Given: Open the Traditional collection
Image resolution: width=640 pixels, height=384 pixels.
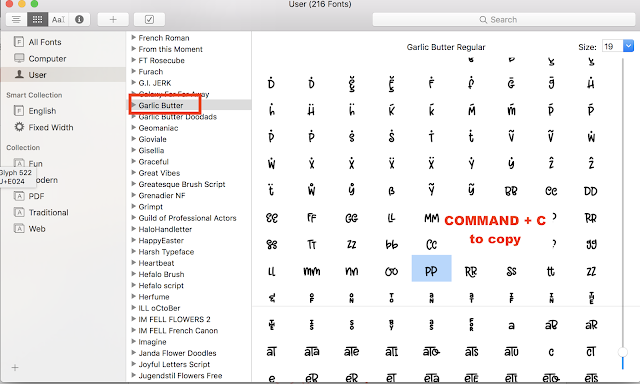Looking at the screenshot, I should click(x=48, y=213).
